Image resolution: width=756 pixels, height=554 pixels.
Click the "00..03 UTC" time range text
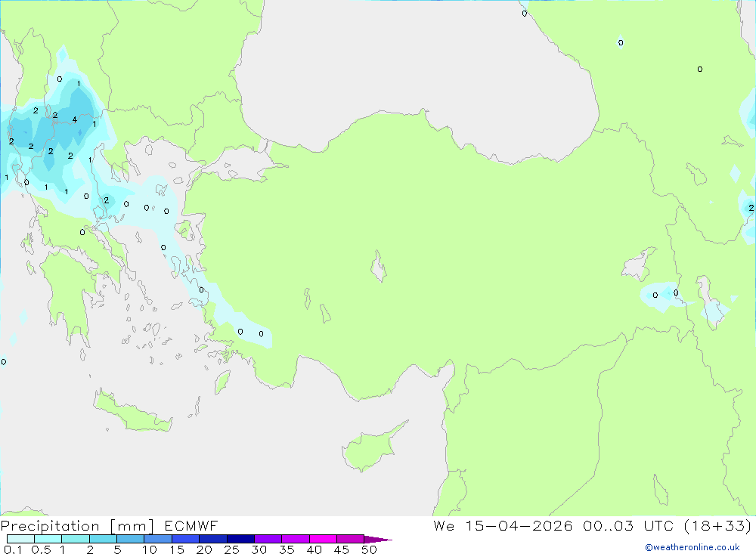click(628, 525)
